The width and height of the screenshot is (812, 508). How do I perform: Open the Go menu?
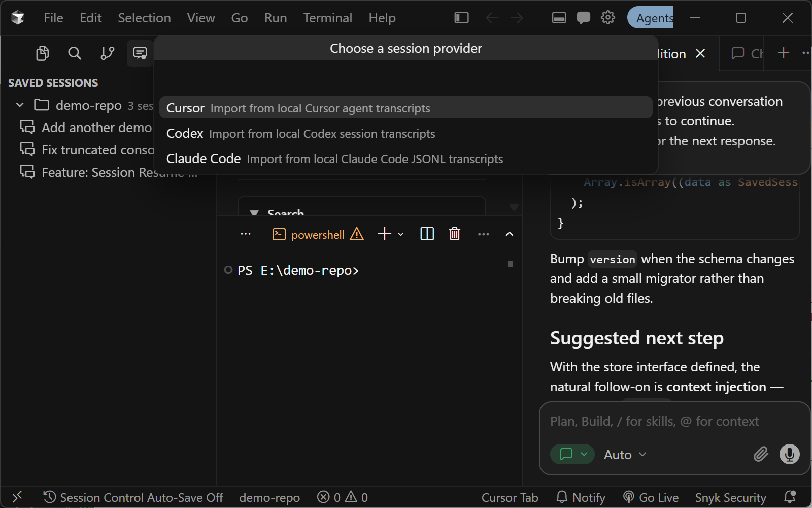240,18
